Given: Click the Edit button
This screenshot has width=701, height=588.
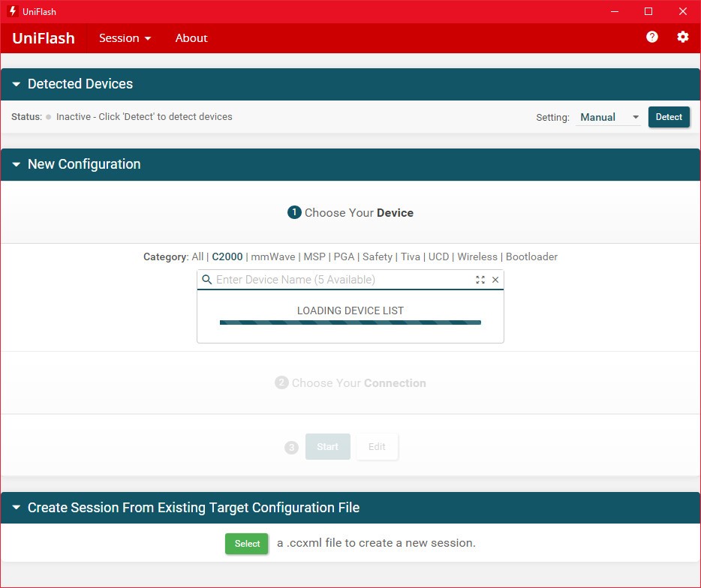Looking at the screenshot, I should click(x=377, y=447).
